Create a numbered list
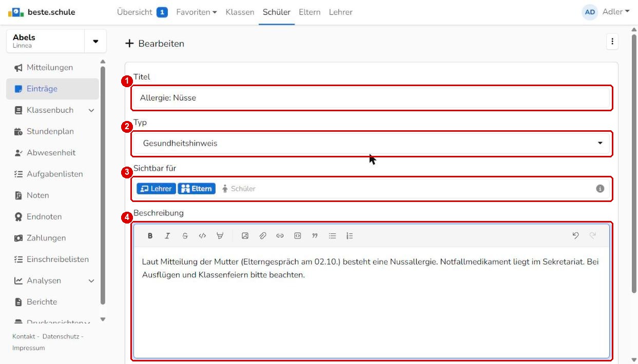638x364 pixels. point(350,236)
